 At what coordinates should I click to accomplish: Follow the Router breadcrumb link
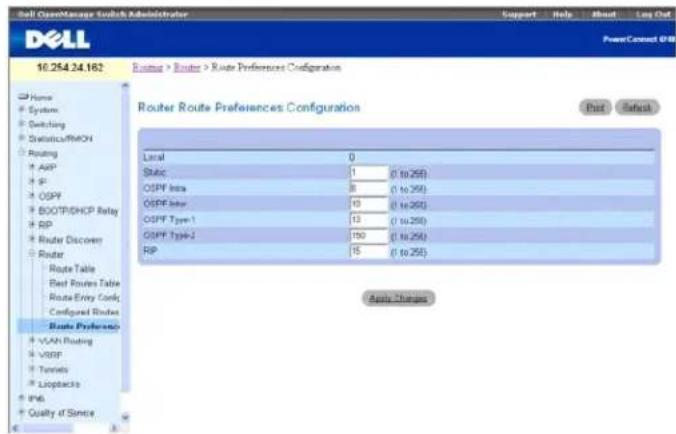coord(187,68)
